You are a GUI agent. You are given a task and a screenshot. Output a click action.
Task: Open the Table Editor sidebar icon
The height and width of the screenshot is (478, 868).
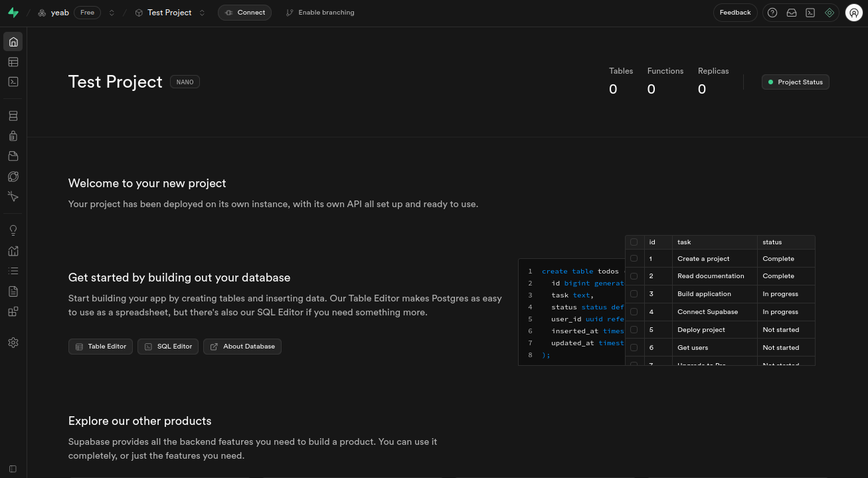click(13, 62)
